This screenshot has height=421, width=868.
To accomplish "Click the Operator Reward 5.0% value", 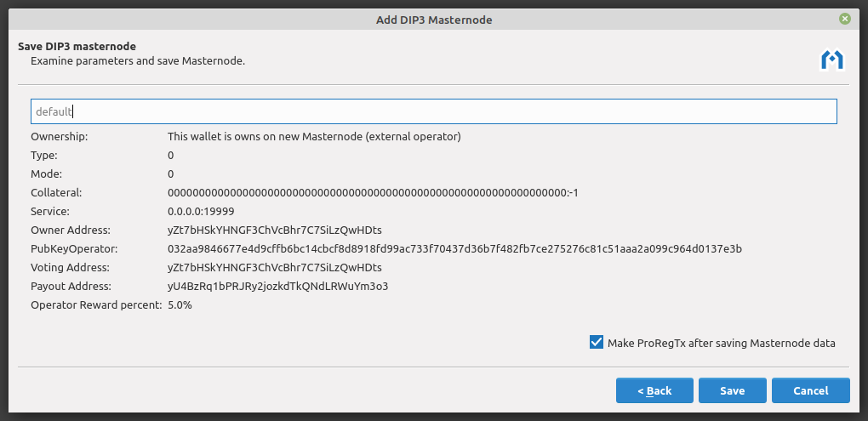I will tap(180, 305).
